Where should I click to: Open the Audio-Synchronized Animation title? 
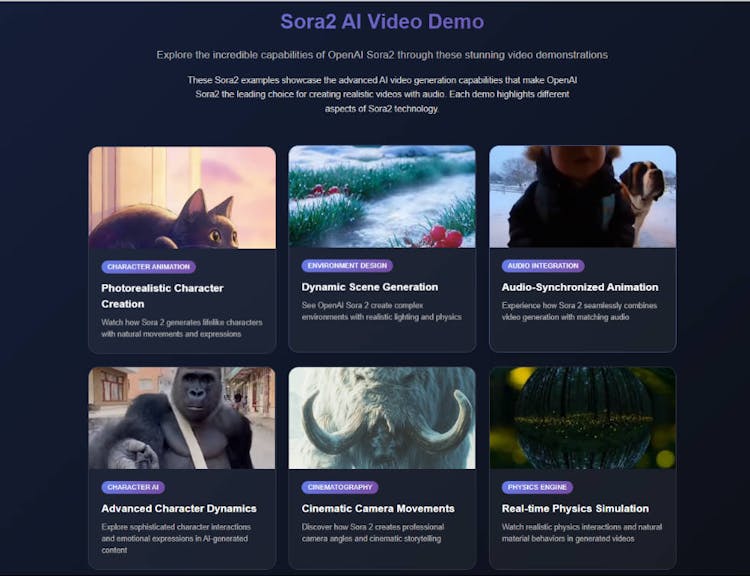point(580,287)
